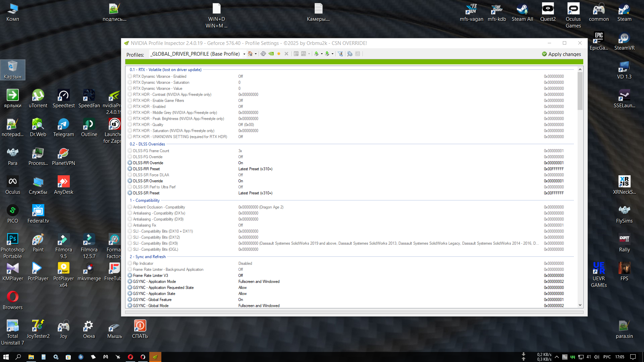The image size is (644, 362).
Task: Open the import icon's dropdown arrow
Action: pyautogui.click(x=332, y=54)
